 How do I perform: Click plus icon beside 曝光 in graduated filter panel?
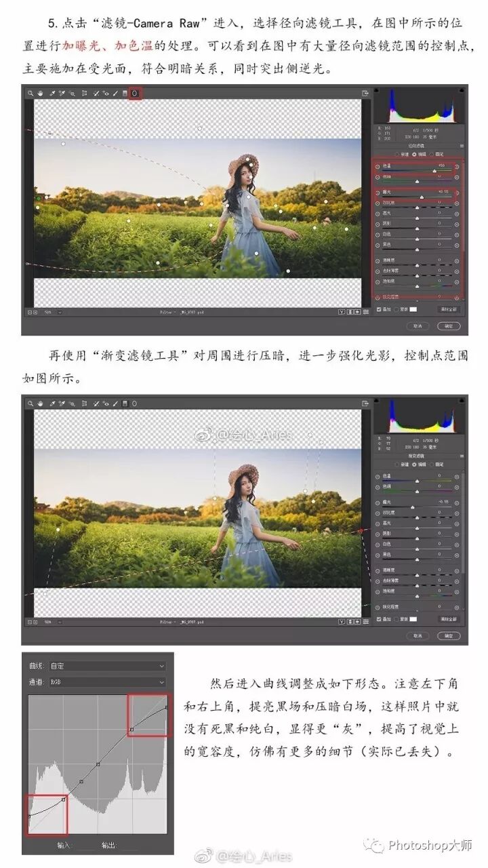click(x=457, y=503)
